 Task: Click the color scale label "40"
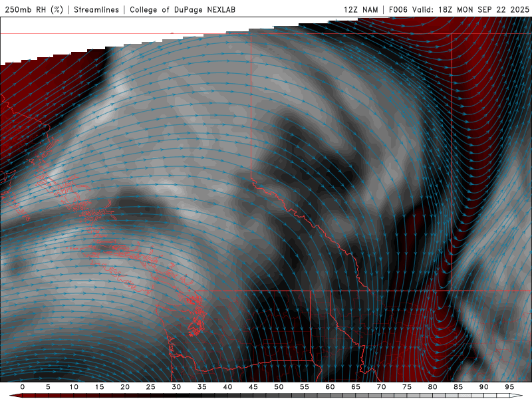(x=227, y=387)
